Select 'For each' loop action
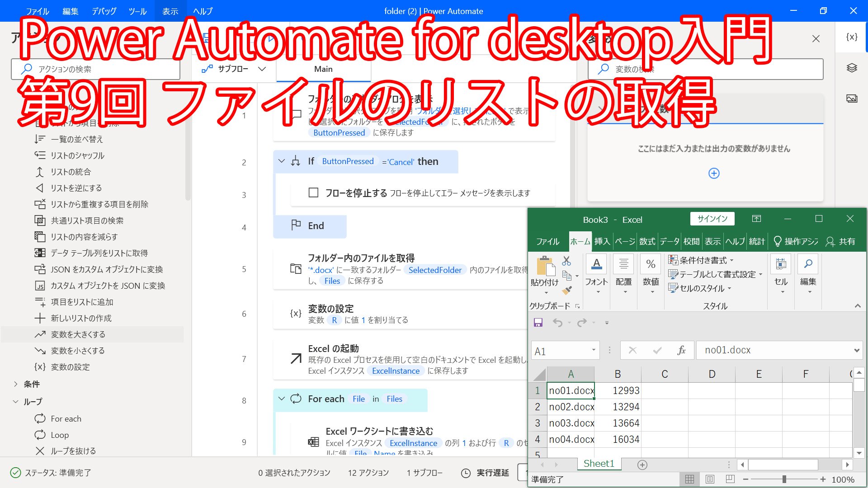Screen dimensions: 868x488 pyautogui.click(x=92, y=419)
